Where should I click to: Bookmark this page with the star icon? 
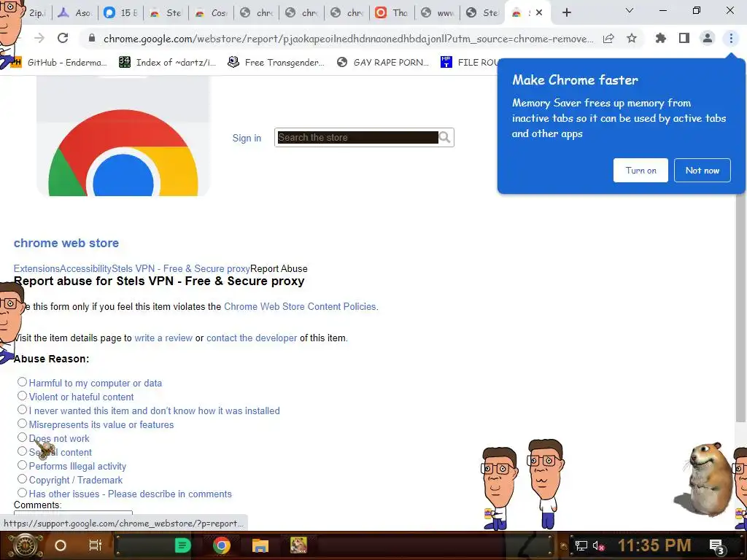pyautogui.click(x=632, y=39)
